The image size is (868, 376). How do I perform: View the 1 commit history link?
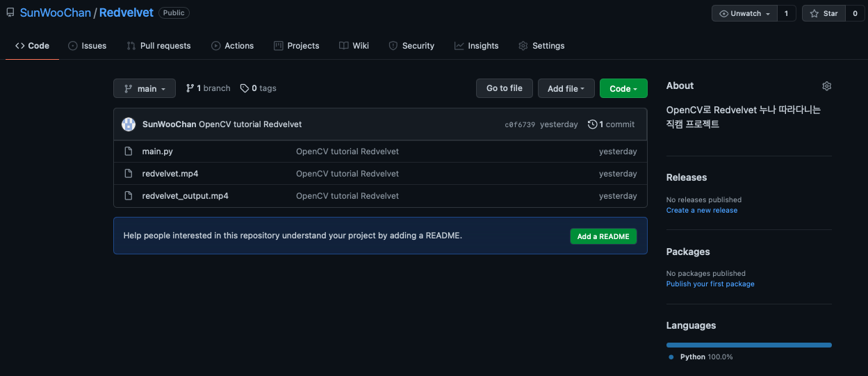[x=611, y=124]
